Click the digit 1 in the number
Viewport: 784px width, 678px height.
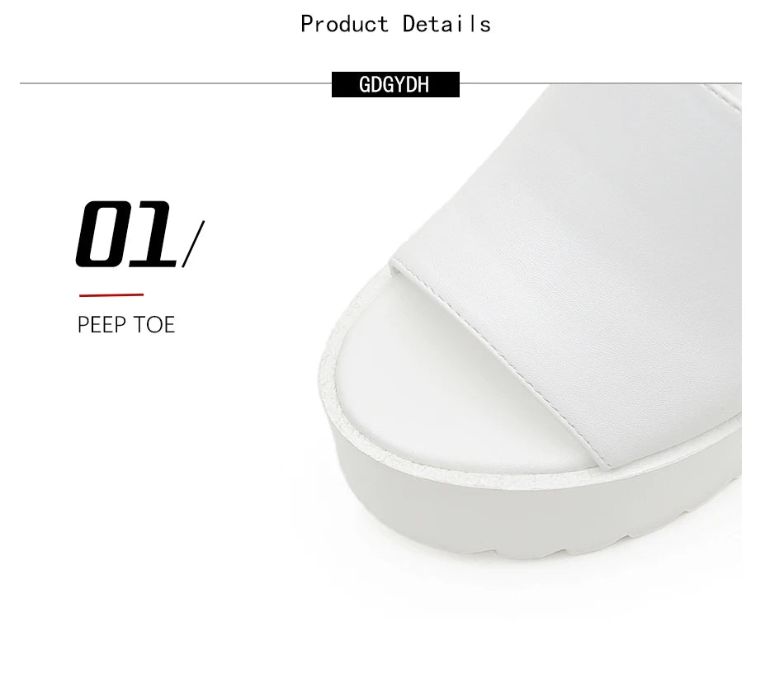[x=154, y=233]
